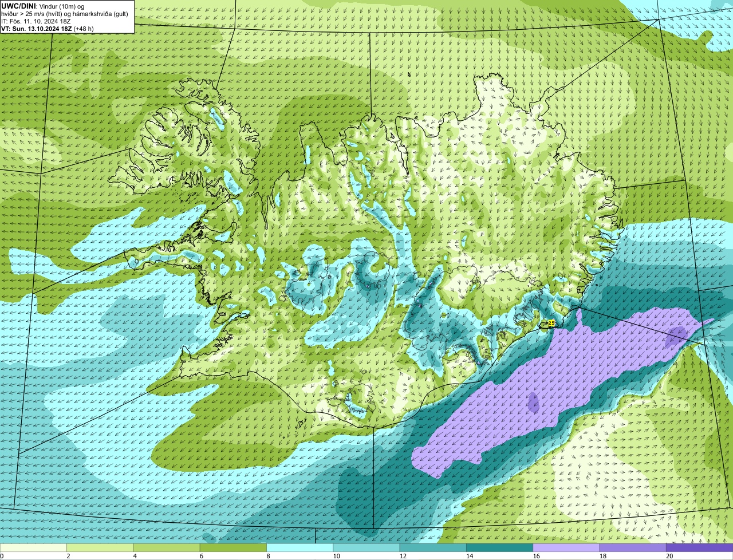
Task: Click the 10–12 m/s light teal legend swatch
Action: click(366, 548)
